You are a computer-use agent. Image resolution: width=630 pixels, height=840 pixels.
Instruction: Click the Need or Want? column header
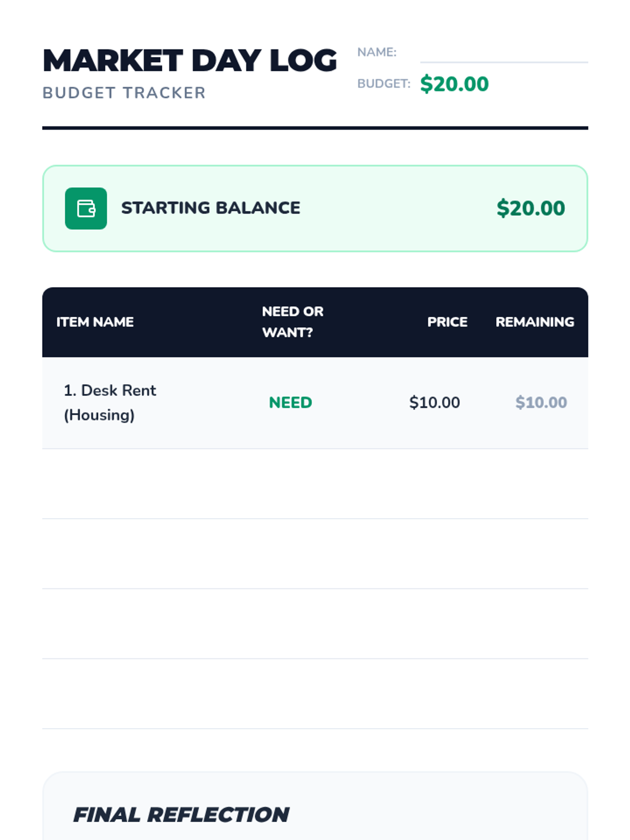pos(292,322)
